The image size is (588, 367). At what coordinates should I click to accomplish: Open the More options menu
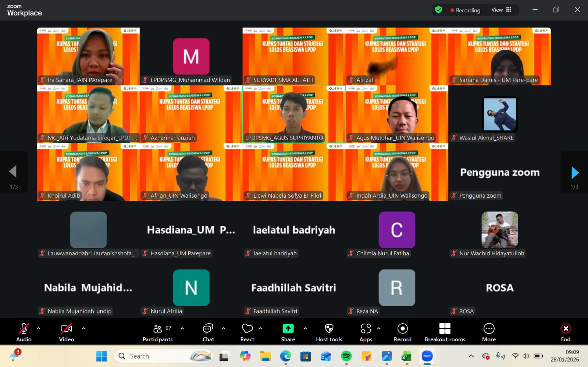[x=489, y=332]
